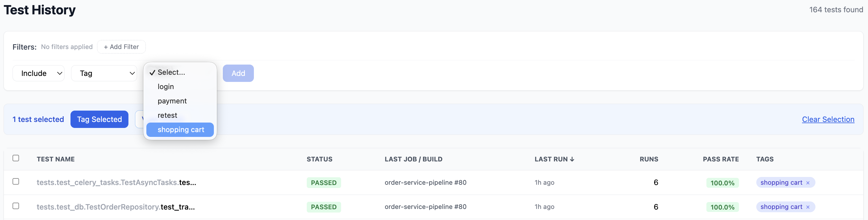868x220 pixels.
Task: Click the Tags column header
Action: point(765,159)
